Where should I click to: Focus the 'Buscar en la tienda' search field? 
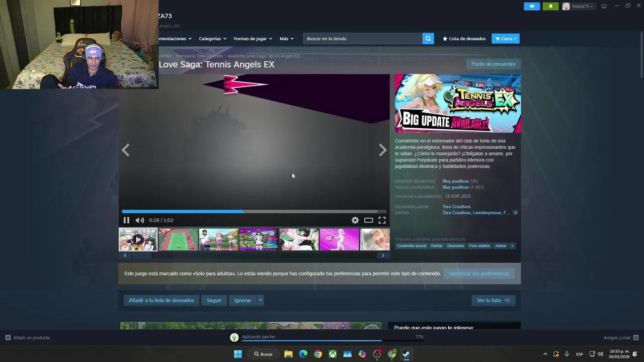coord(363,39)
